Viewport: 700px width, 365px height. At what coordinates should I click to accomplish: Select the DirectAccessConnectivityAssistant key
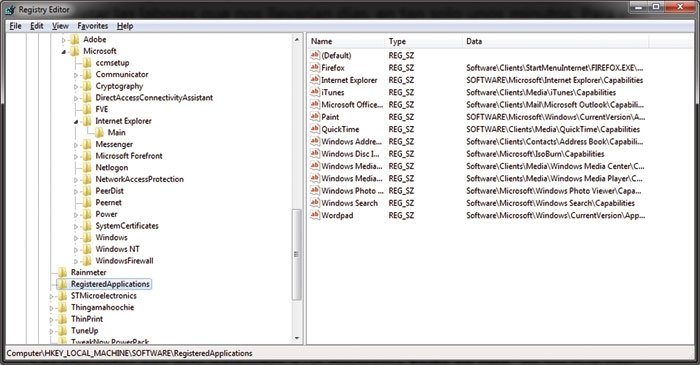pyautogui.click(x=154, y=98)
